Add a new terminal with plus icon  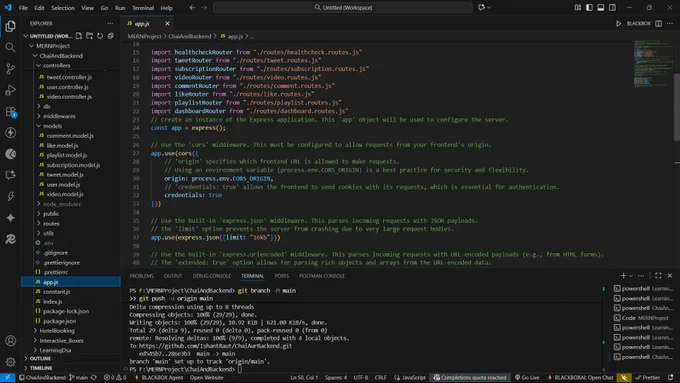coord(623,275)
